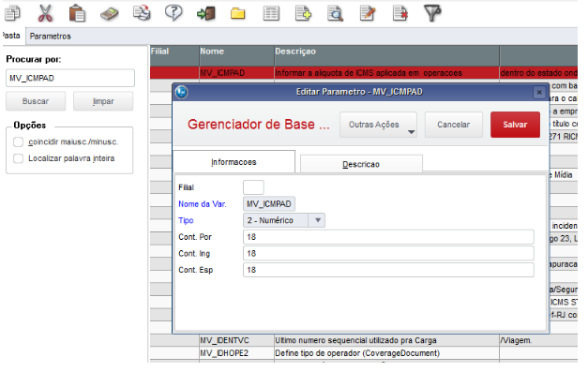Click the Cont. Por value field
Screen dimensions: 588x372
[388, 237]
